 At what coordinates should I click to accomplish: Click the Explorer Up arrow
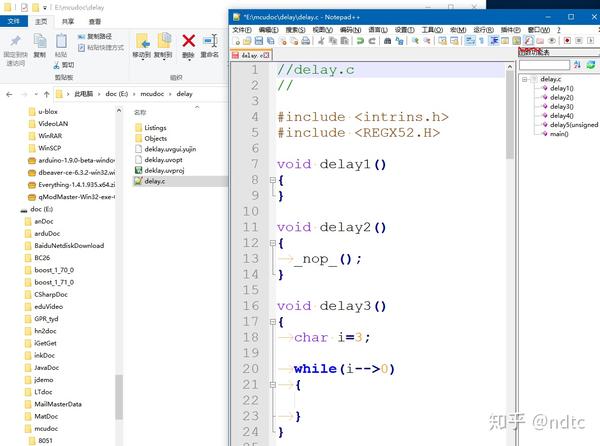tap(47, 94)
